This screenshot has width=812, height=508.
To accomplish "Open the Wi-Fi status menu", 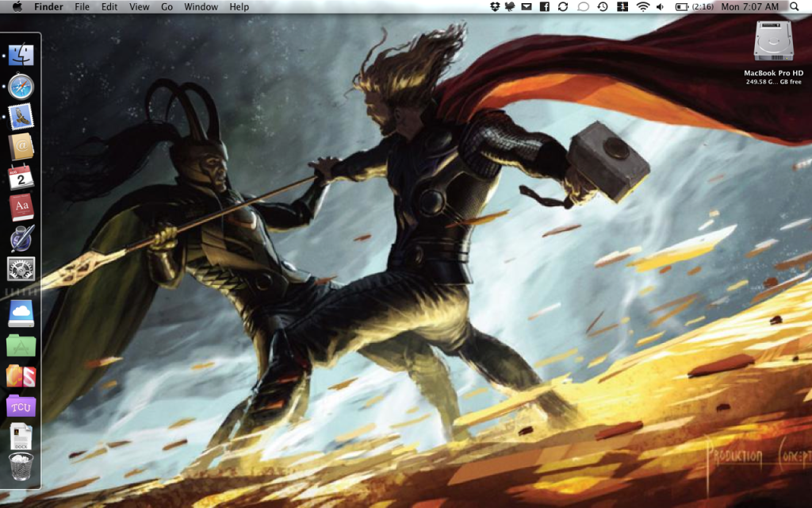I will pyautogui.click(x=642, y=6).
